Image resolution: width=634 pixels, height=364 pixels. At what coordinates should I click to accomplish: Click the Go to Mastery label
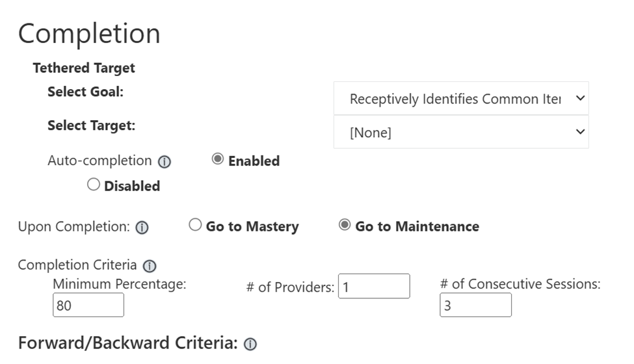point(252,227)
